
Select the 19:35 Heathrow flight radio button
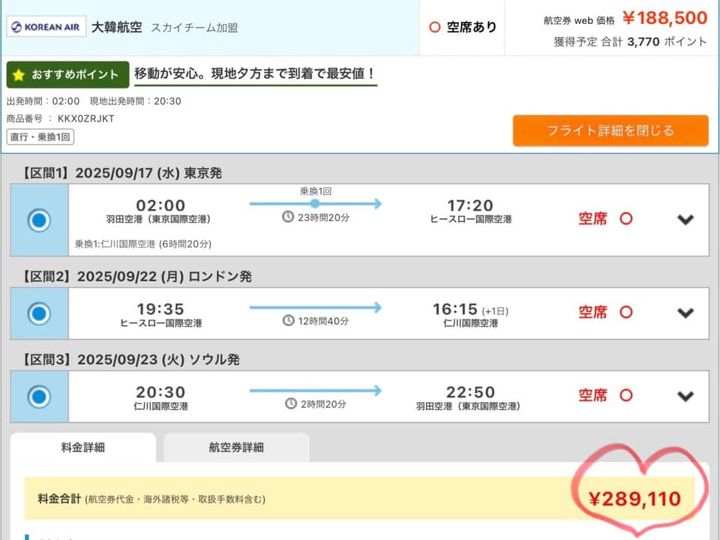click(x=39, y=314)
